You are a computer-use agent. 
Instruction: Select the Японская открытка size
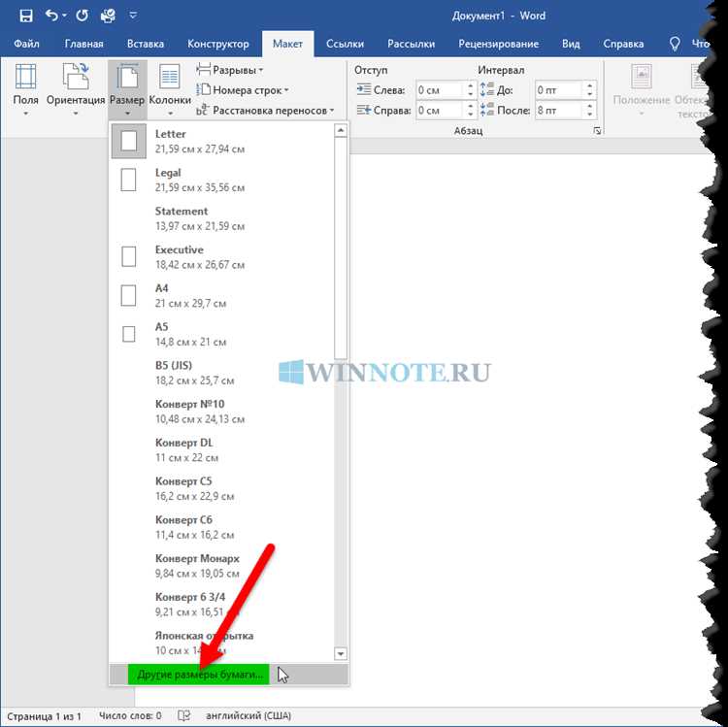[x=222, y=642]
